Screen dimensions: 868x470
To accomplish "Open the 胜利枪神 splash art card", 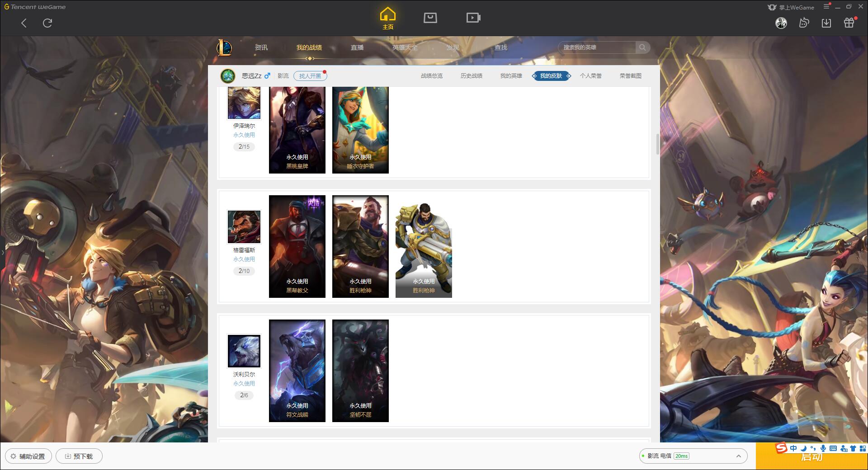I will [x=360, y=246].
